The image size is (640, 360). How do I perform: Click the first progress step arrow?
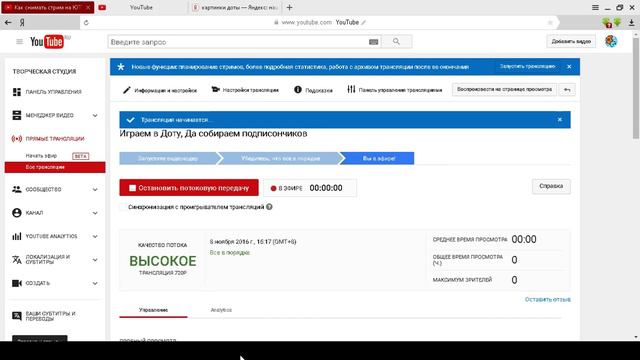(x=168, y=158)
